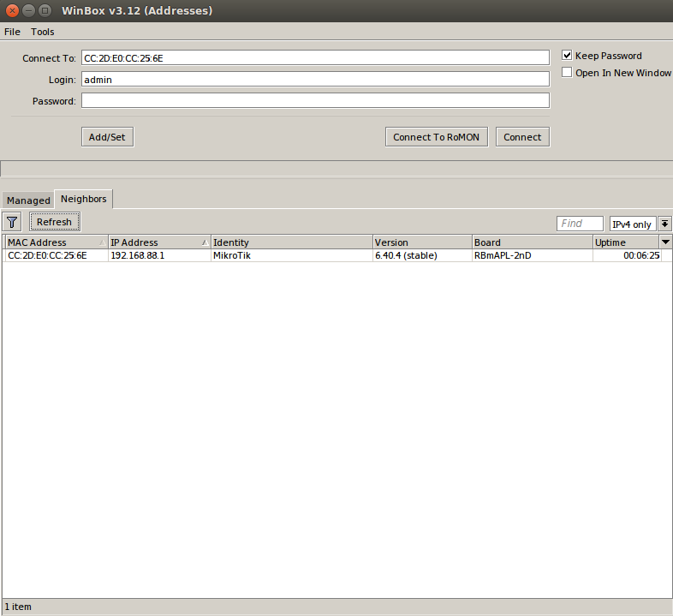Select the IPv4 only combo box
This screenshot has height=616, width=673.
point(633,224)
